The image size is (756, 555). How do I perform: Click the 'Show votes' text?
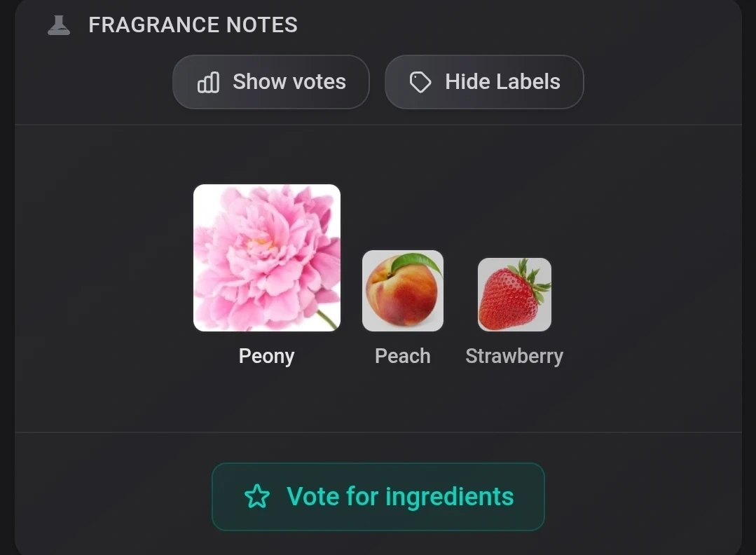289,81
